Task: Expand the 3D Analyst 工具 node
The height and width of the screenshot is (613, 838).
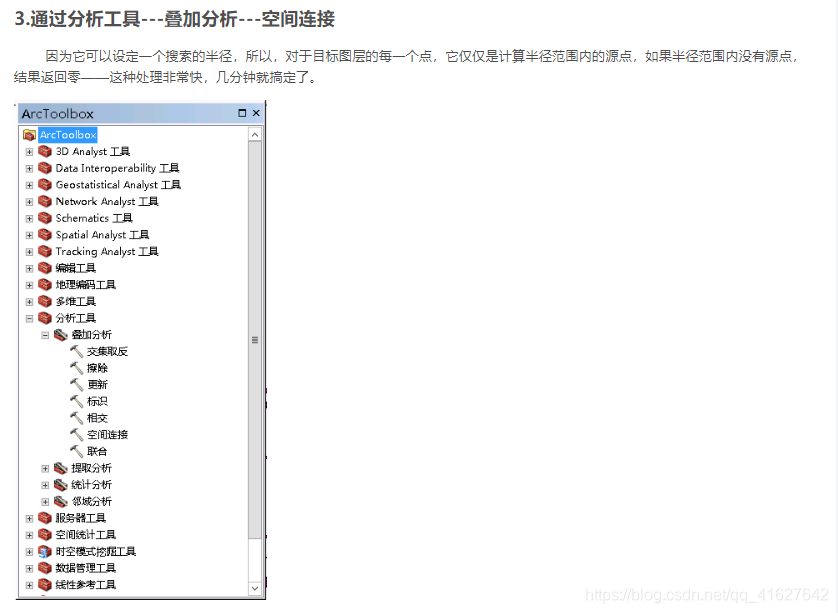Action: click(x=29, y=152)
